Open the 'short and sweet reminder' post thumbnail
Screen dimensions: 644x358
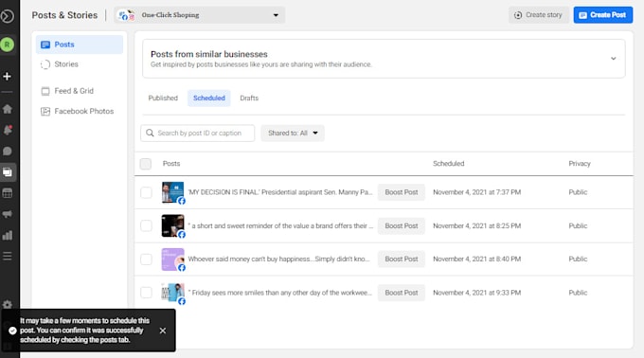173,225
